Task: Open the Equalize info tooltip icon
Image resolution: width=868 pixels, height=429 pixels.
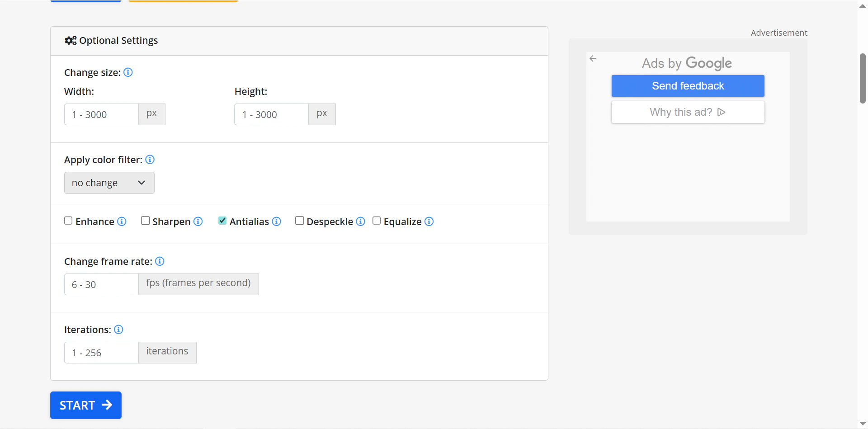Action: pyautogui.click(x=429, y=222)
